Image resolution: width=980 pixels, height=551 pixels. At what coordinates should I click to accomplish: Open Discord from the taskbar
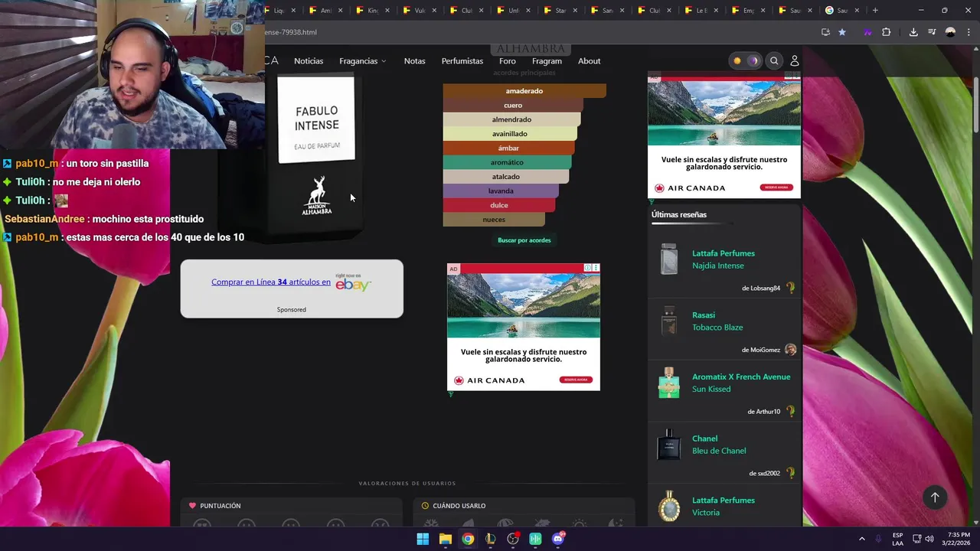pyautogui.click(x=558, y=539)
